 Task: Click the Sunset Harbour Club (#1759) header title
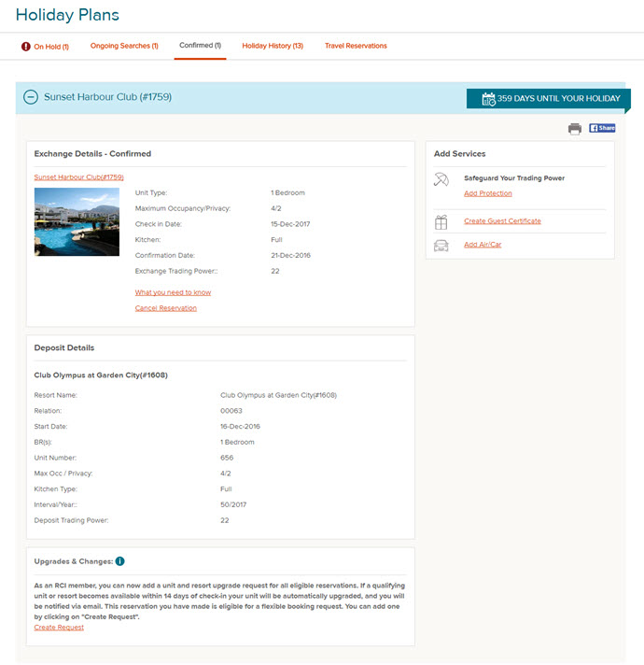pyautogui.click(x=107, y=97)
